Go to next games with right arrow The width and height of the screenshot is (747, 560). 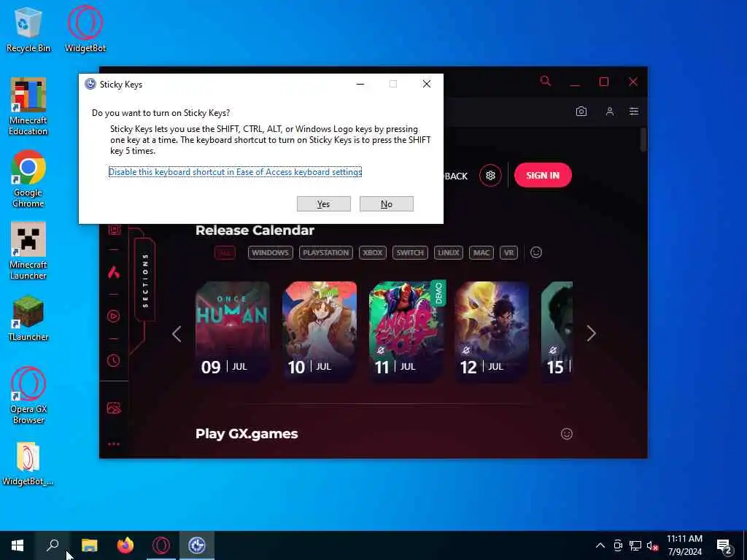click(x=591, y=333)
